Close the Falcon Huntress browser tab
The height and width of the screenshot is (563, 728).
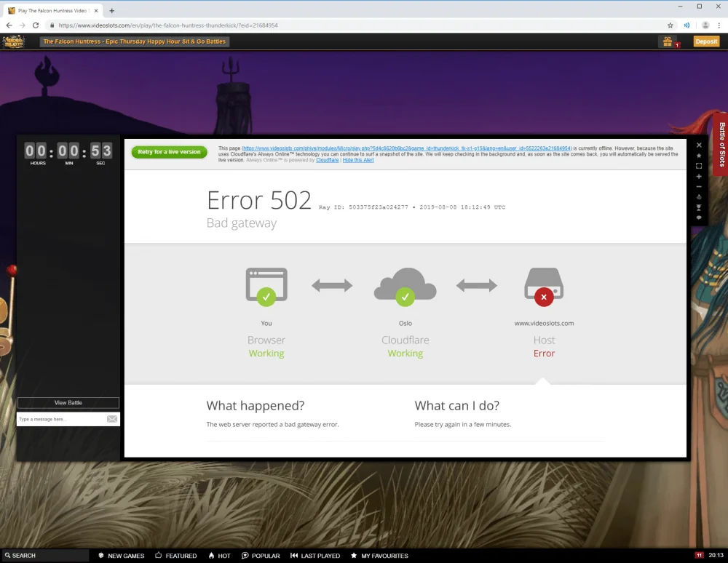click(96, 11)
